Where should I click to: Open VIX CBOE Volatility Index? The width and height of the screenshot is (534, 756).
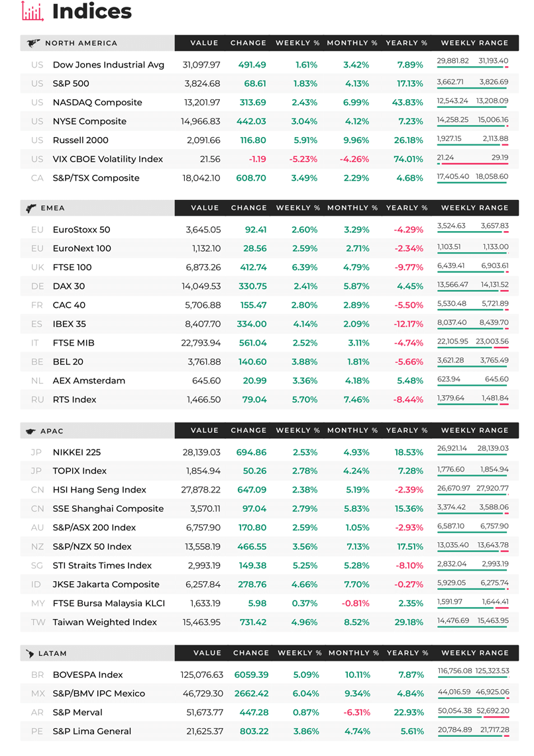[x=269, y=159]
